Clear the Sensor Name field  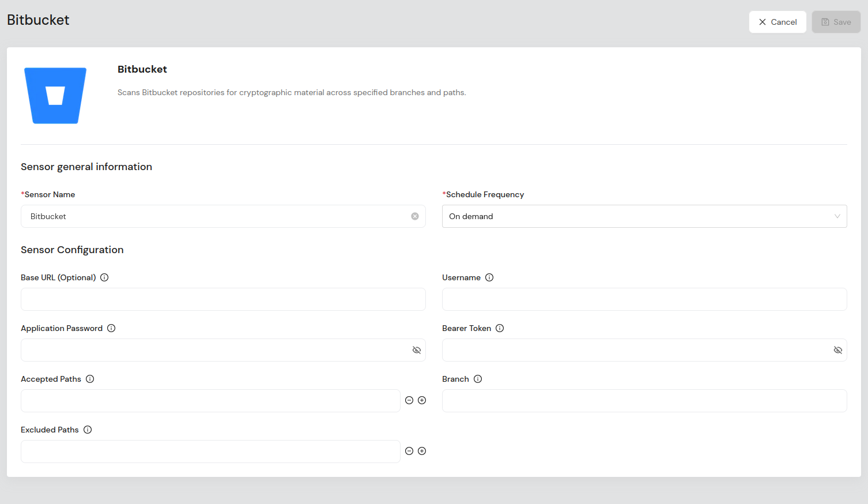coord(415,216)
